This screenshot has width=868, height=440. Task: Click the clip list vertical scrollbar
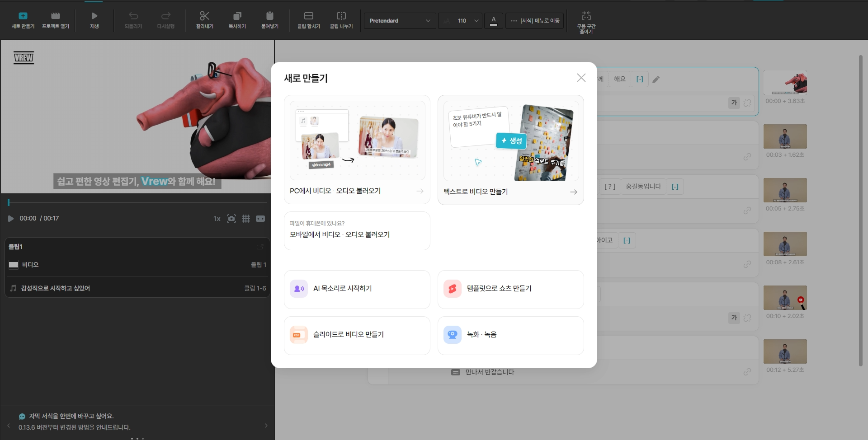[861, 211]
